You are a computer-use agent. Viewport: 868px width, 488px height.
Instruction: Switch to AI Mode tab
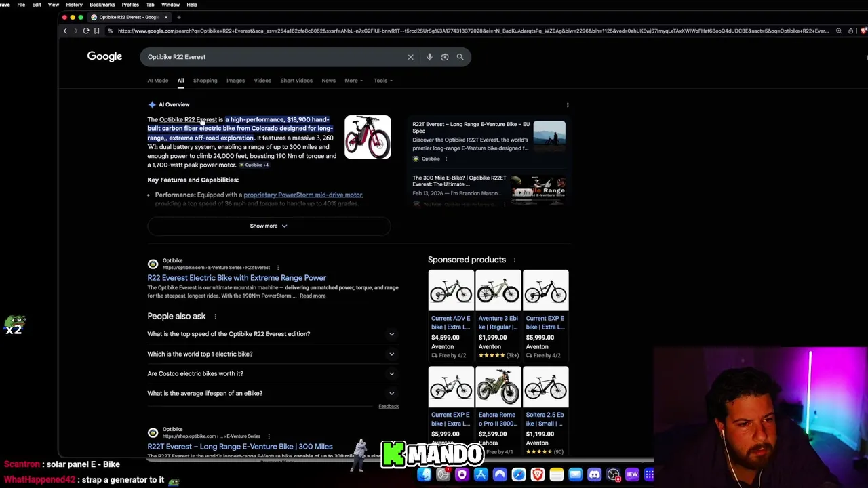click(x=158, y=81)
